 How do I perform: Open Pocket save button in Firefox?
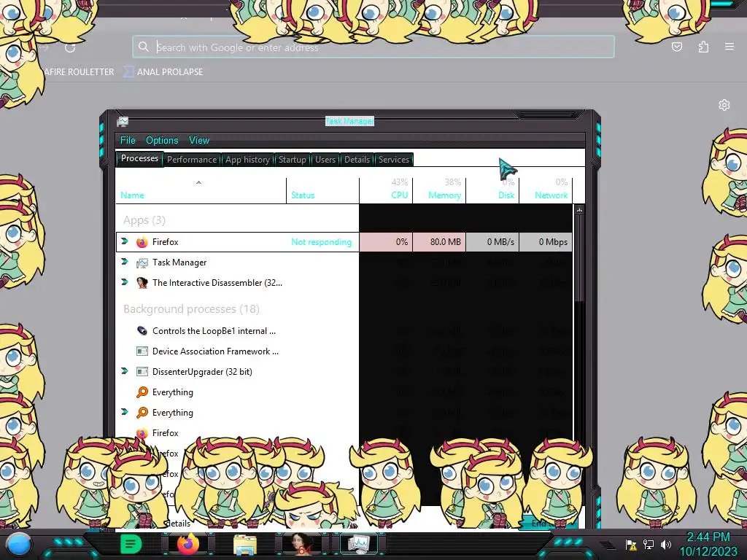click(x=676, y=47)
